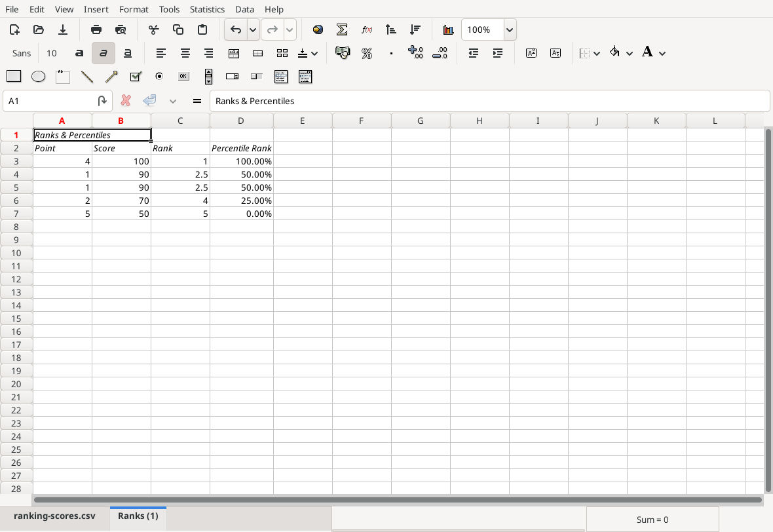
Task: Open a file with the folder icon
Action: pos(39,29)
